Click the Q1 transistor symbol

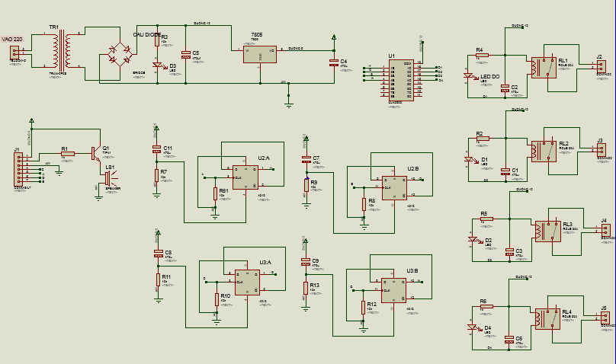tap(96, 153)
